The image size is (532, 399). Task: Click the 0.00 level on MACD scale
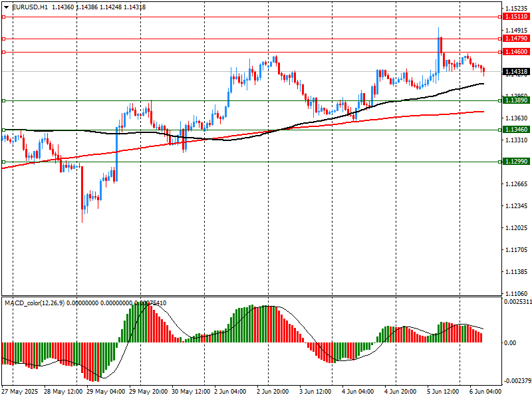pyautogui.click(x=510, y=343)
